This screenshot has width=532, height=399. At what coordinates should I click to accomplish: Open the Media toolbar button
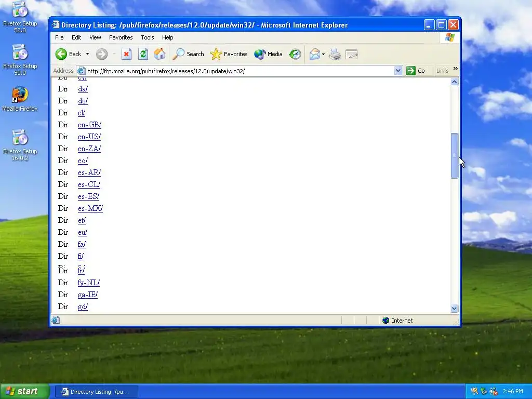pyautogui.click(x=269, y=54)
